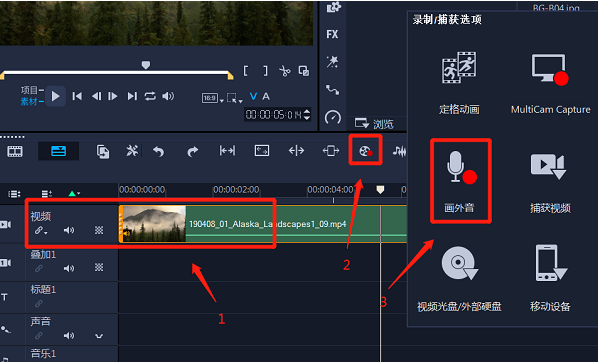The height and width of the screenshot is (362, 598).
Task: Select the V video preview mode
Action: pyautogui.click(x=253, y=97)
